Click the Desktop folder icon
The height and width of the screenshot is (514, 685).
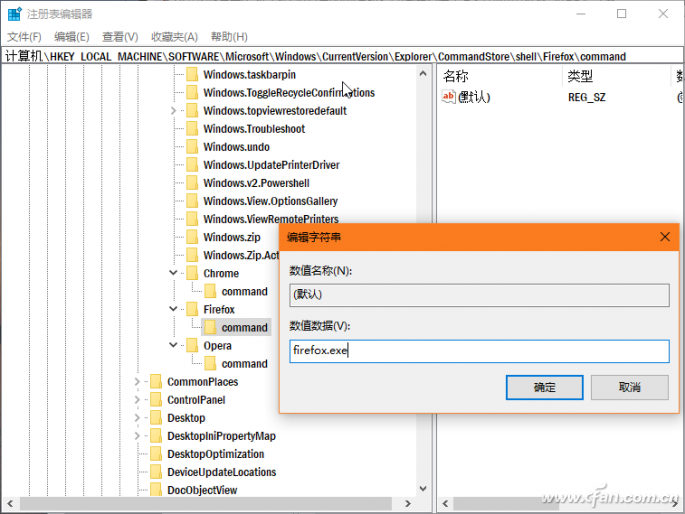point(156,418)
